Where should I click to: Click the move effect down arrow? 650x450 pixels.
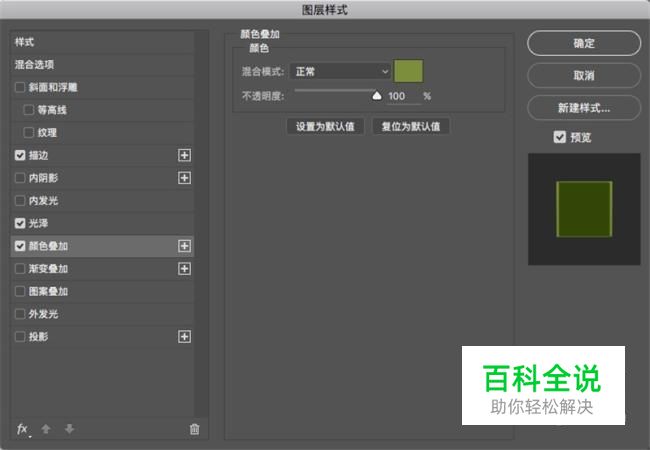[69, 429]
